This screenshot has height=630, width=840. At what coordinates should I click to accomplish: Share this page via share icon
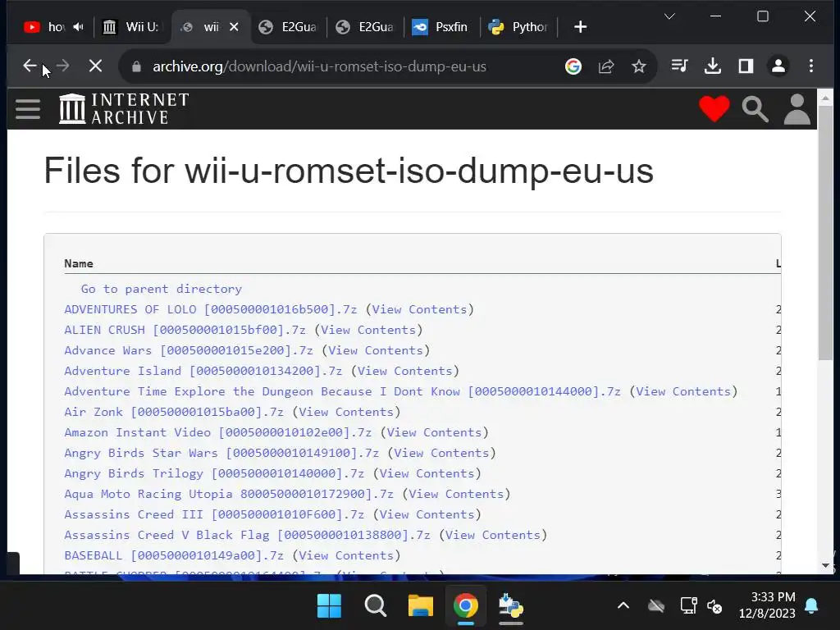pos(606,66)
